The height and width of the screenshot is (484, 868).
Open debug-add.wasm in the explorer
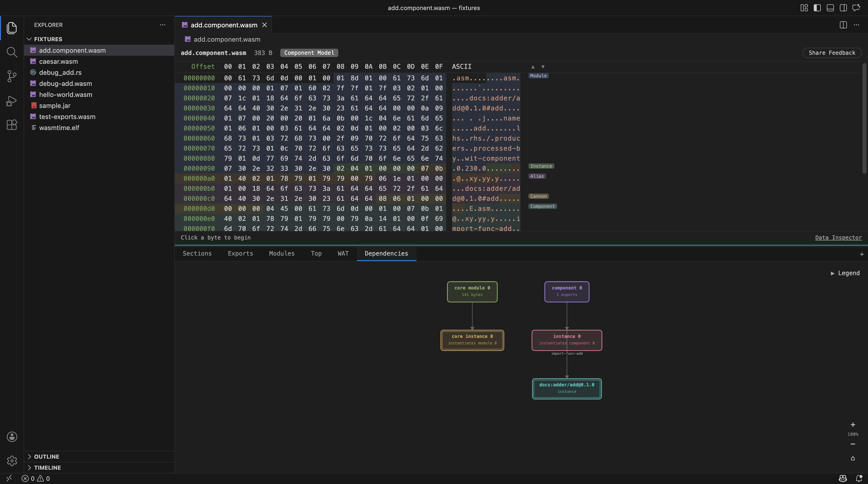[99, 84]
